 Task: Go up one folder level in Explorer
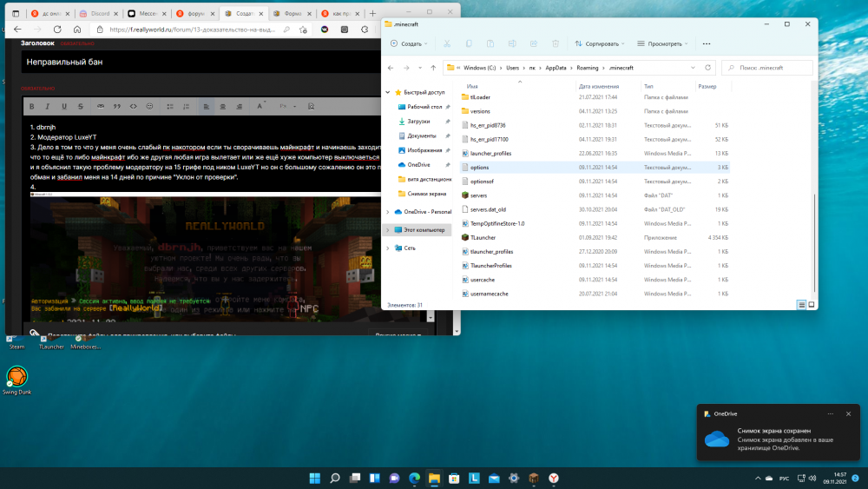[433, 68]
